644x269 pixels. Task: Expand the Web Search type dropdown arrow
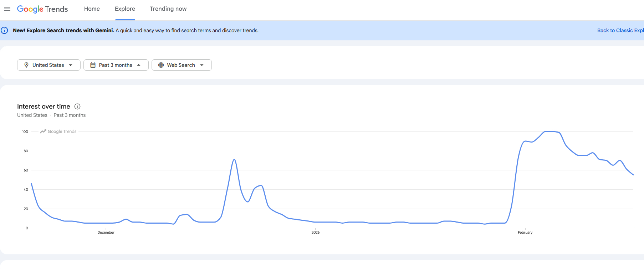point(202,65)
